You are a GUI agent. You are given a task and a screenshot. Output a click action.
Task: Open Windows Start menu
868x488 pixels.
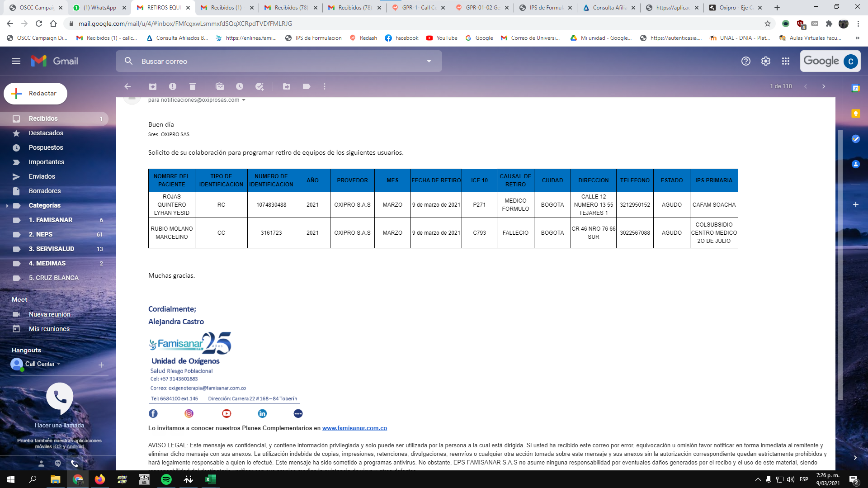11,479
